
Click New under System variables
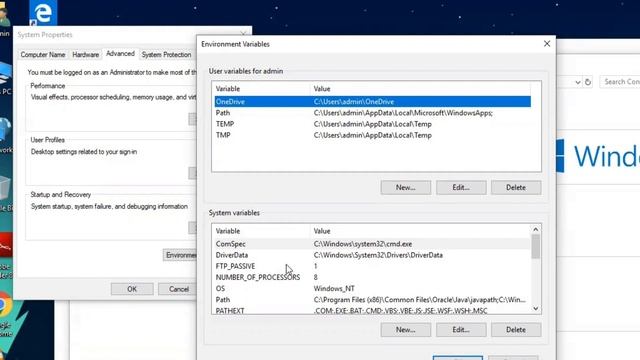click(405, 329)
